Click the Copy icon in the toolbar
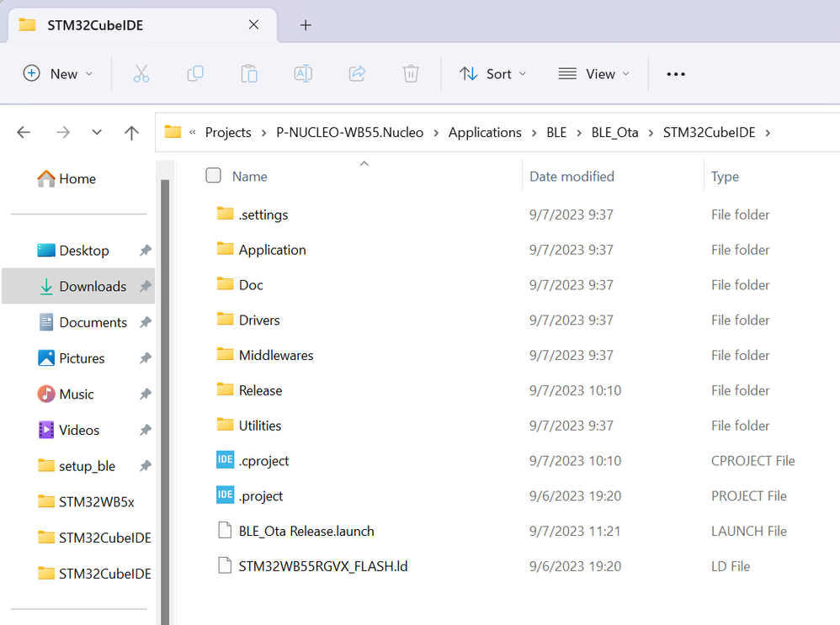Screen dimensions: 840x625 tap(195, 74)
